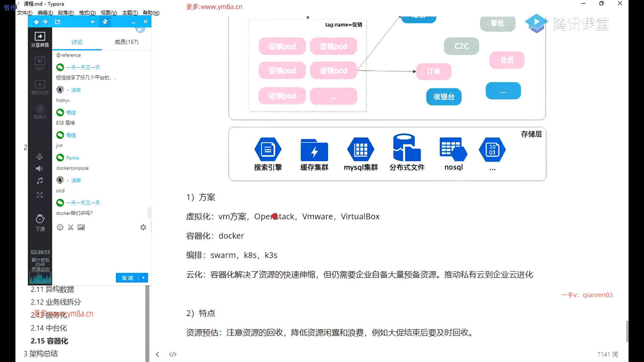Open chat settings gear icon
Image resolution: width=644 pixels, height=362 pixels.
[x=143, y=227]
